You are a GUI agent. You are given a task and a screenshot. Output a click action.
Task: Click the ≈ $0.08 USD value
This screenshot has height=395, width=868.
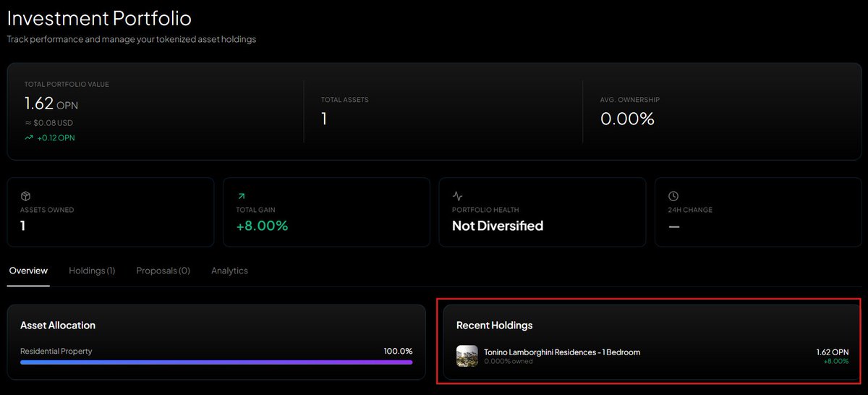(x=48, y=123)
